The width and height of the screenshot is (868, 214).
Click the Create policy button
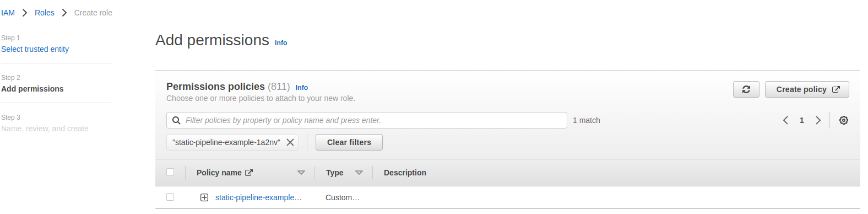807,89
